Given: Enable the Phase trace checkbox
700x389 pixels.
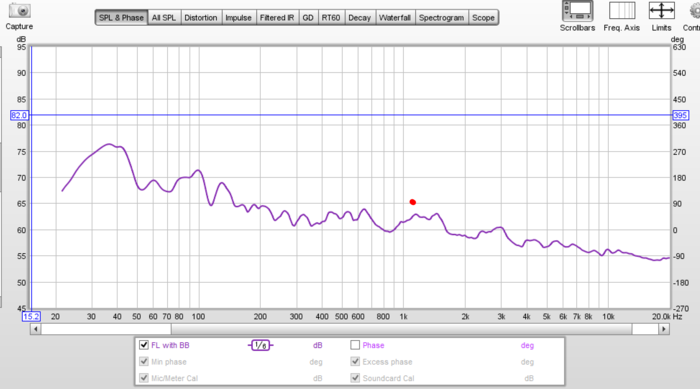Looking at the screenshot, I should tap(355, 345).
